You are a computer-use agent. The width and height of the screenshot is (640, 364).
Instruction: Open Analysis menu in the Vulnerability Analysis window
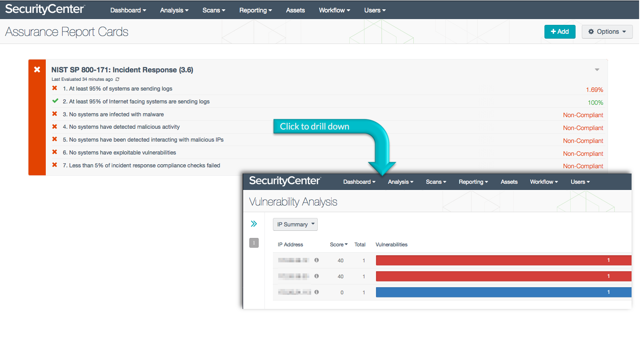click(400, 182)
